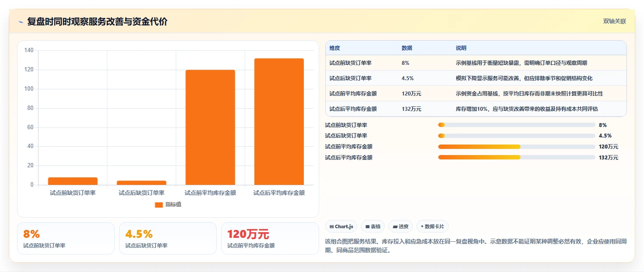Open the 120万元 试点前平均库存金额 data card
This screenshot has height=272, width=644.
270,238
